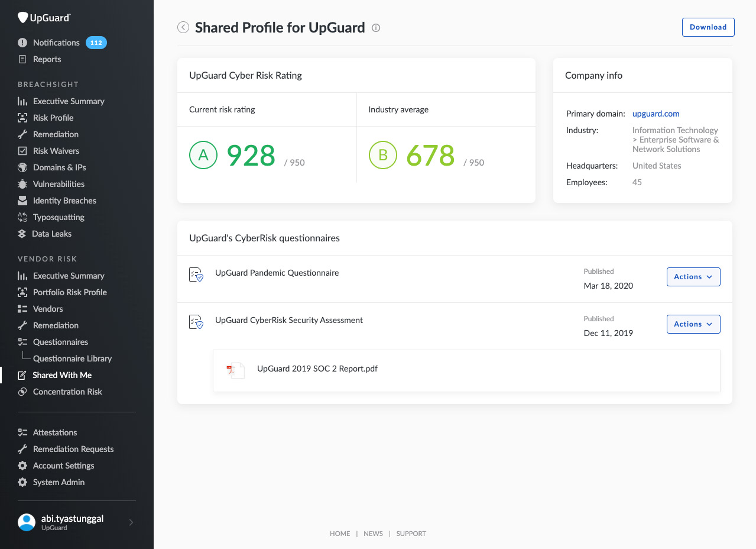Viewport: 756px width, 549px height.
Task: Open System Admin in sidebar
Action: click(59, 482)
